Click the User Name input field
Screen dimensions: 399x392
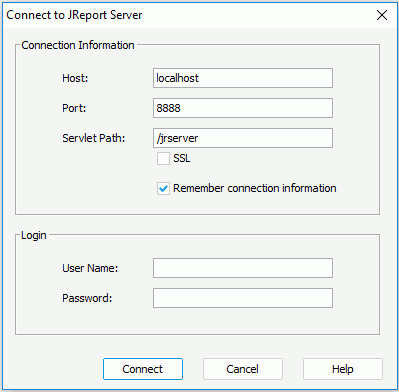click(x=243, y=268)
